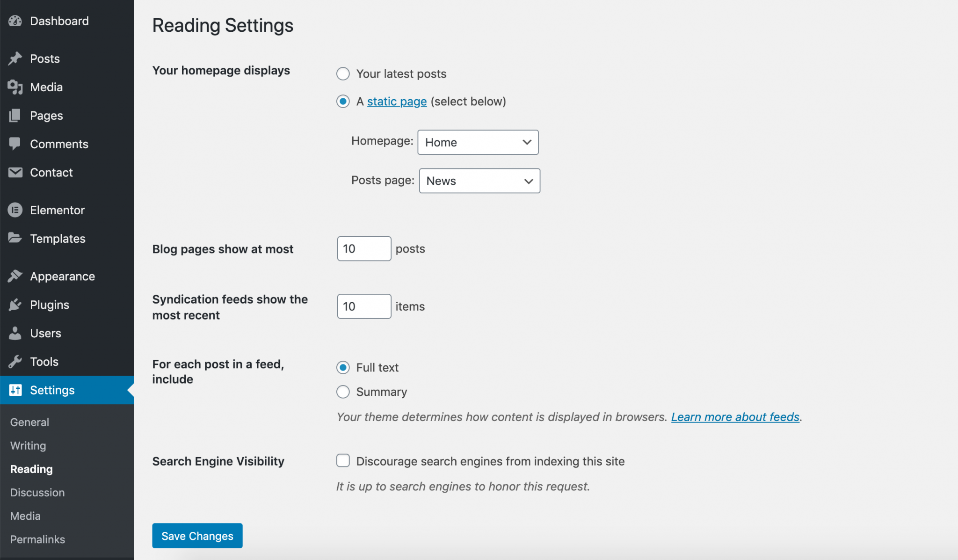Open Tools menu item
The height and width of the screenshot is (560, 958).
pyautogui.click(x=67, y=362)
